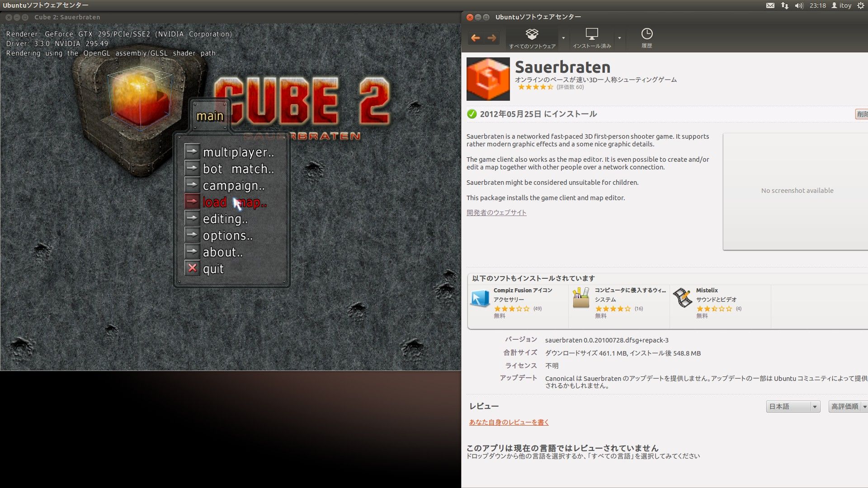This screenshot has width=868, height=488.
Task: Click the Mistelix title text
Action: click(x=707, y=291)
